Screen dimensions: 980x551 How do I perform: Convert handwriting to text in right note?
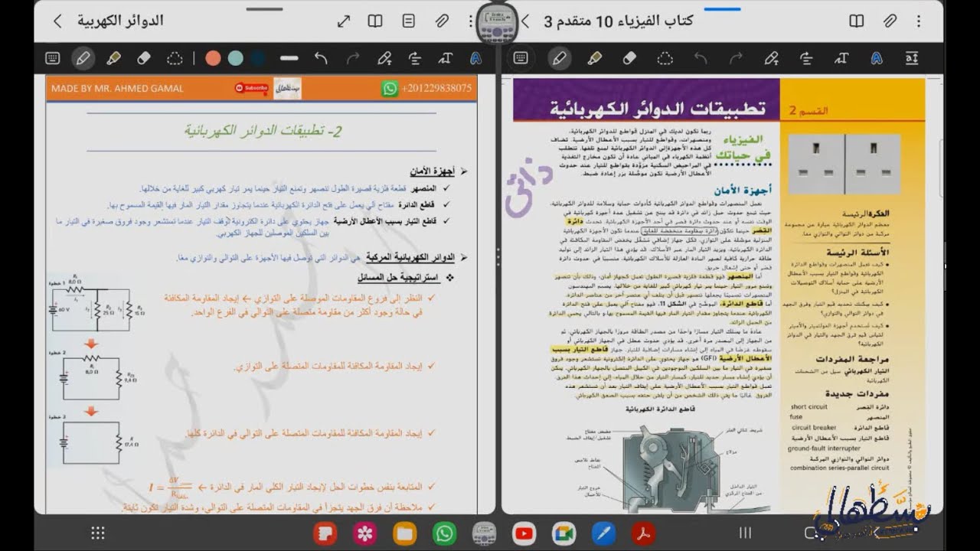point(842,58)
